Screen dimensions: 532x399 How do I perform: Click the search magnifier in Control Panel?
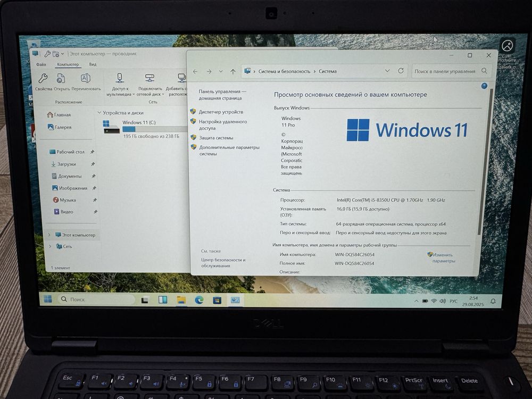click(x=484, y=71)
